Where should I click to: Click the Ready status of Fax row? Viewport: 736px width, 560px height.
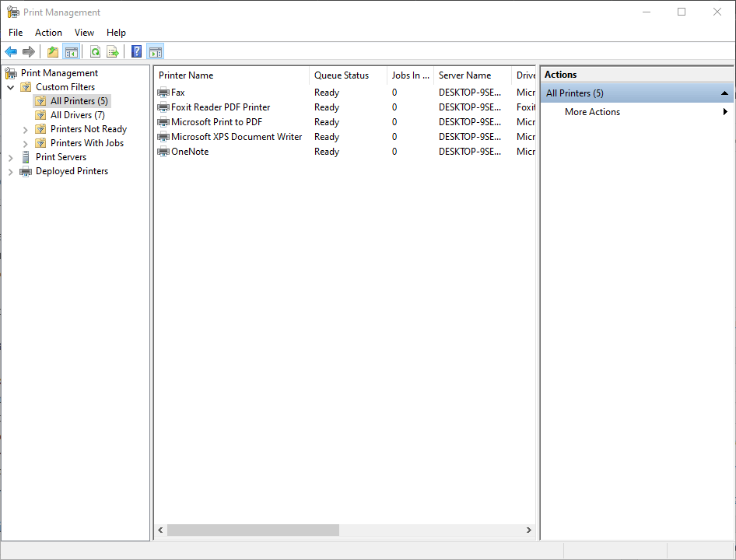coord(327,93)
